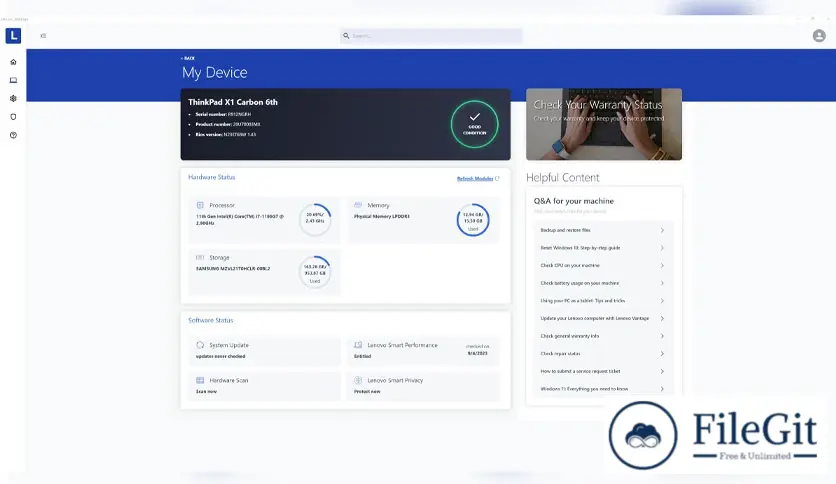Expand Check general warranty info chevron

coord(662,336)
